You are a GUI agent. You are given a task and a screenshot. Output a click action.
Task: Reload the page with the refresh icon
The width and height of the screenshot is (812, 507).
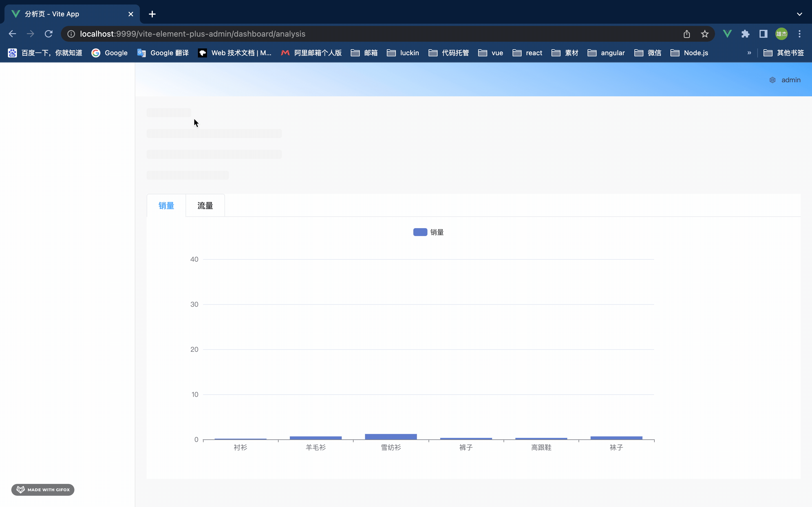pyautogui.click(x=49, y=34)
